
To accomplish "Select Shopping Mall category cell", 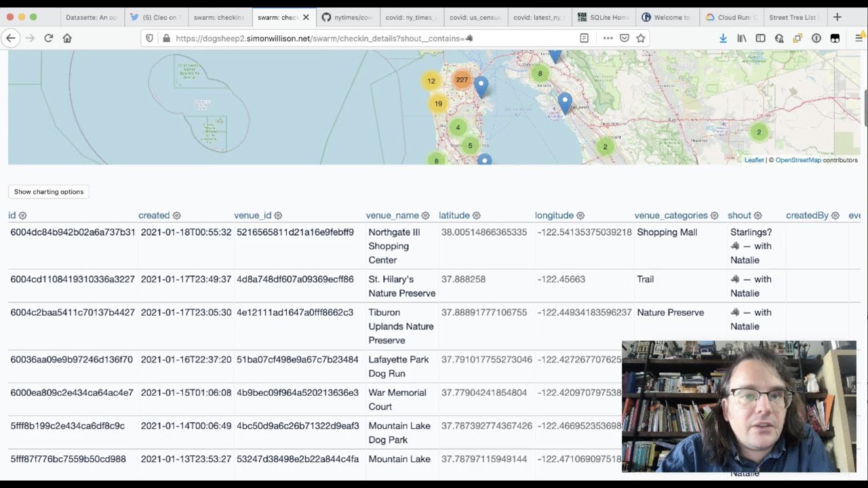I will [x=681, y=246].
